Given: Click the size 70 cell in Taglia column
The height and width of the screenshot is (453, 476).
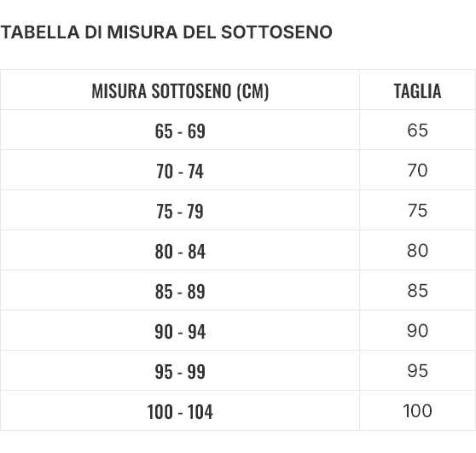Looking at the screenshot, I should point(417,170).
